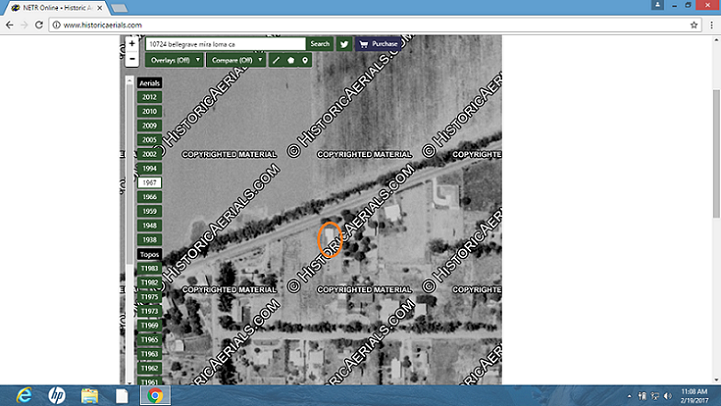Click the Topos section header

(x=149, y=254)
